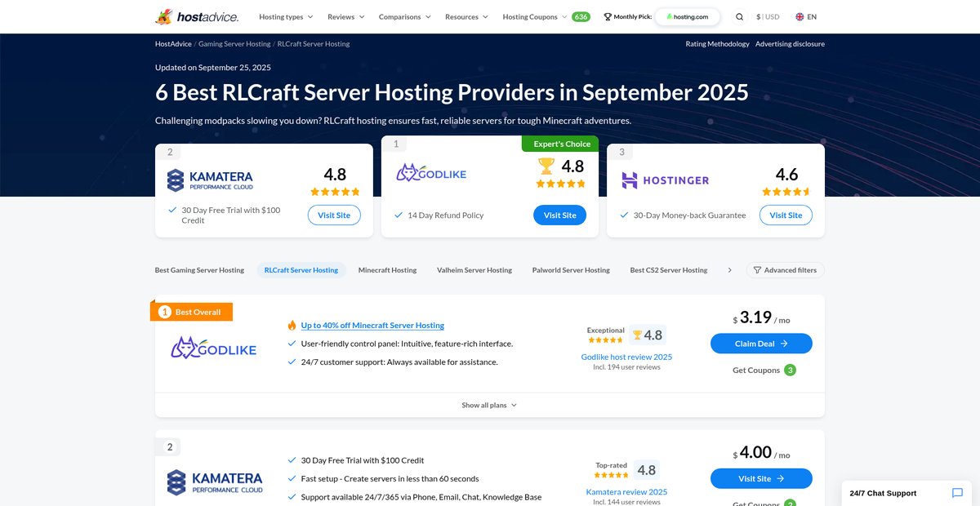Show more category tabs with right arrow

(x=729, y=270)
